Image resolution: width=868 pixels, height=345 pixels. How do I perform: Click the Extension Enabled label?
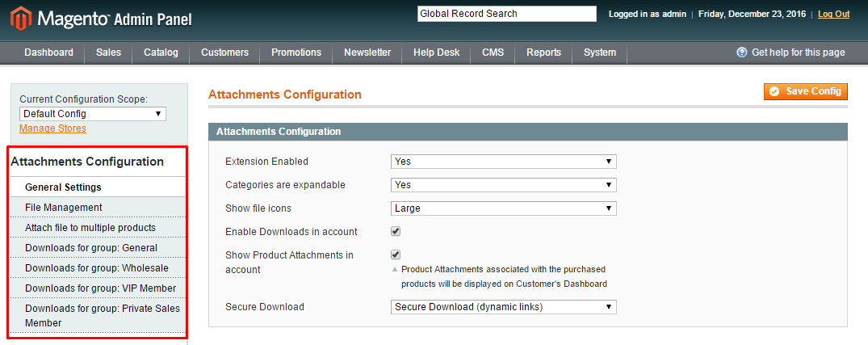click(266, 162)
